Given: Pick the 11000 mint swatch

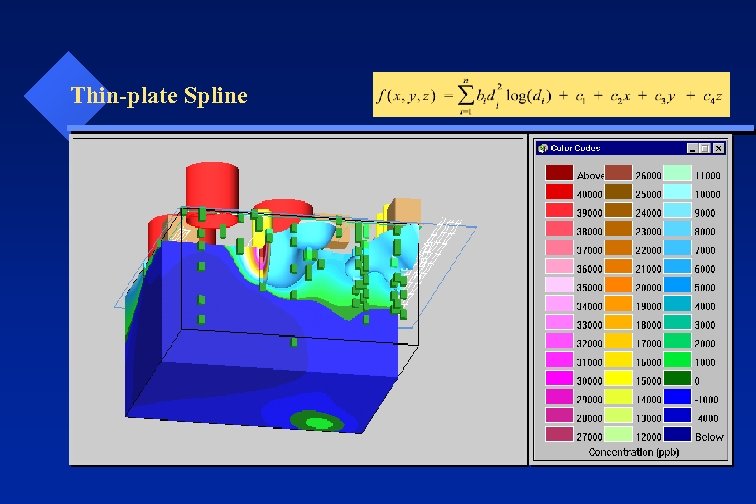Looking at the screenshot, I should pyautogui.click(x=677, y=173).
